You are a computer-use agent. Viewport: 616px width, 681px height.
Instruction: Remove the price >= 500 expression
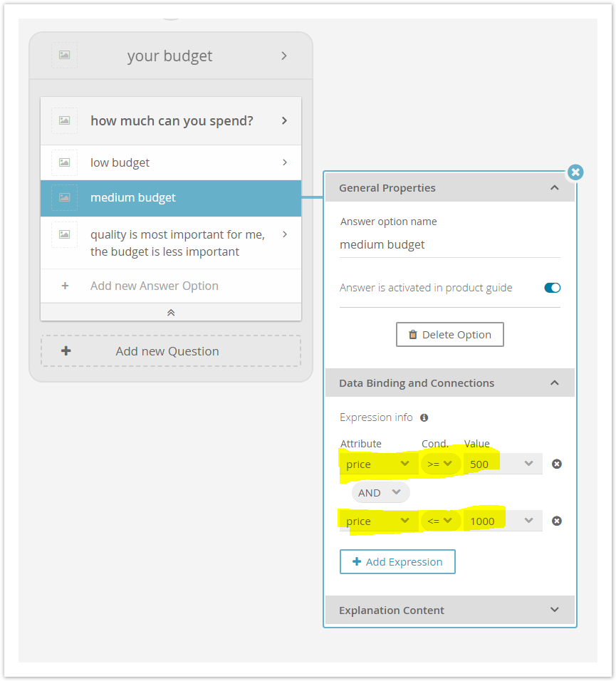coord(556,464)
